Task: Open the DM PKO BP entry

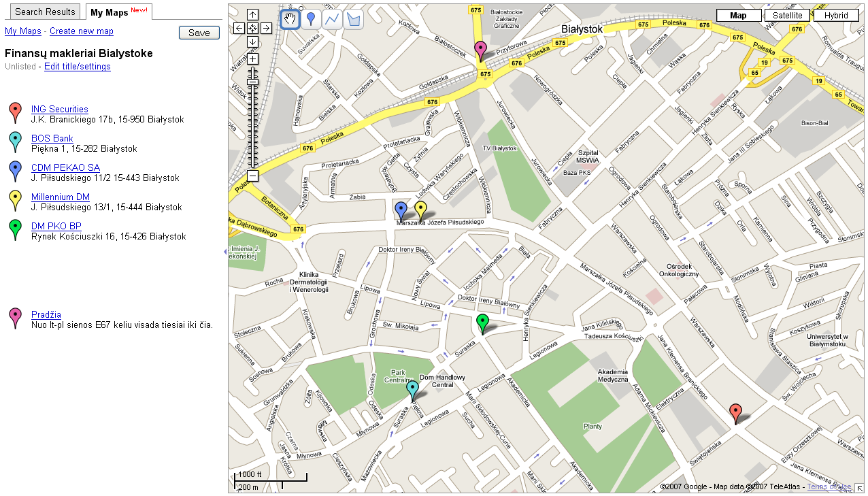Action: click(56, 227)
